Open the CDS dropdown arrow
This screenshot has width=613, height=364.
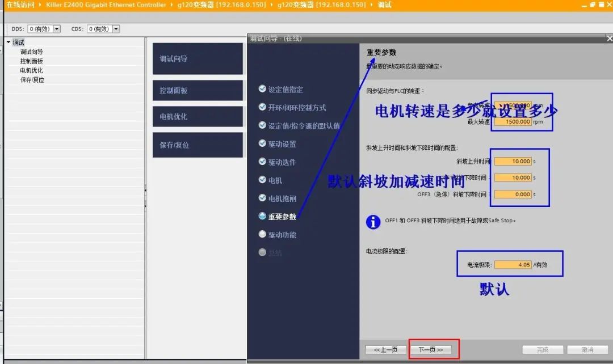(x=116, y=29)
